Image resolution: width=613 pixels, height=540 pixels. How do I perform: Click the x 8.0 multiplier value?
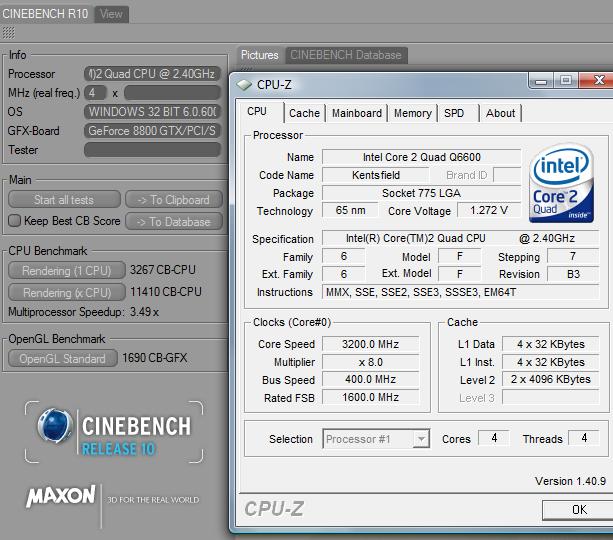[370, 362]
